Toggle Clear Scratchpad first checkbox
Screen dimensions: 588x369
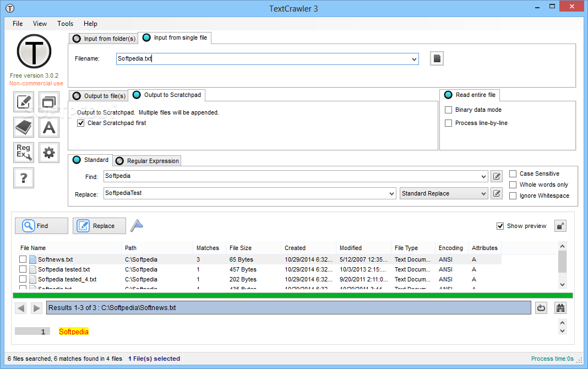pyautogui.click(x=80, y=123)
